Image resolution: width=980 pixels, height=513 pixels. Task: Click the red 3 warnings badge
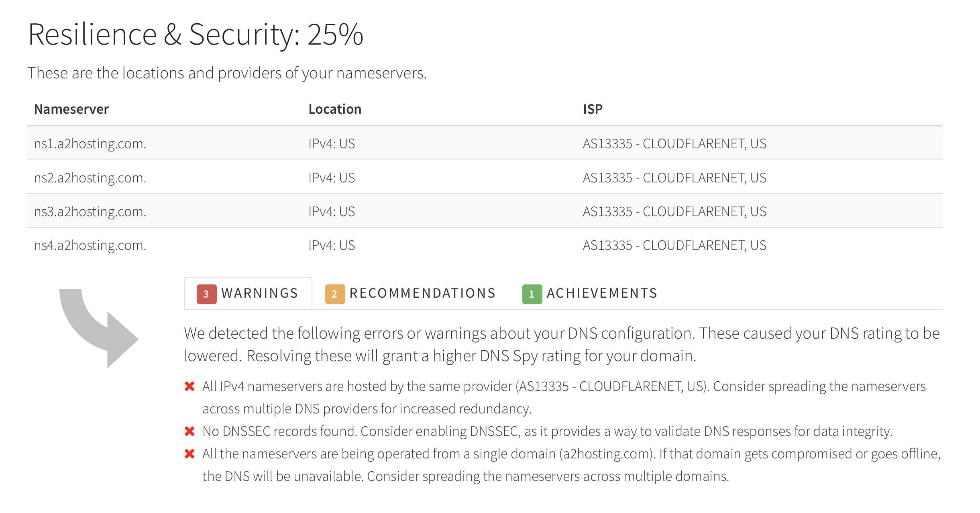(206, 294)
